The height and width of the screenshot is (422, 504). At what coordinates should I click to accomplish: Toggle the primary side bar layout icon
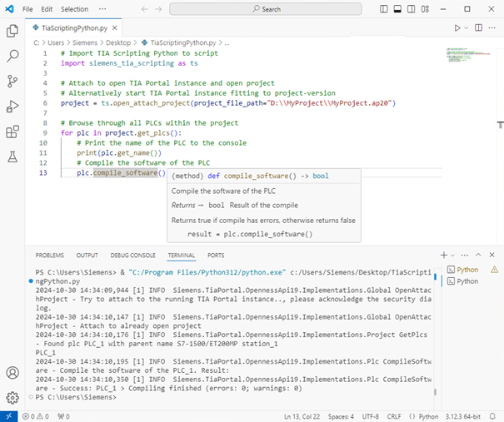coord(384,9)
